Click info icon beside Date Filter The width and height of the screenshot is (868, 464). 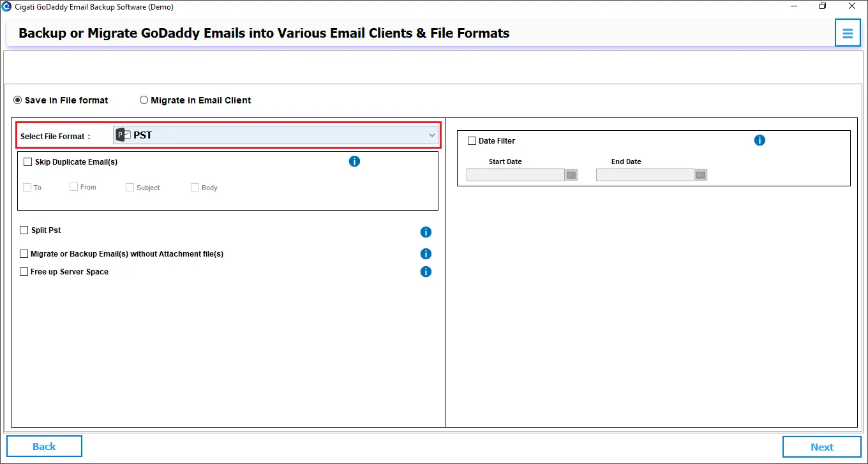point(759,140)
